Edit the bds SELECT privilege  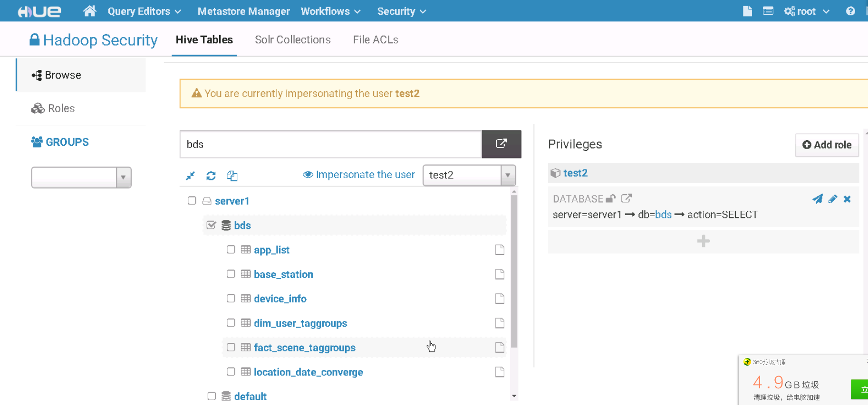832,199
